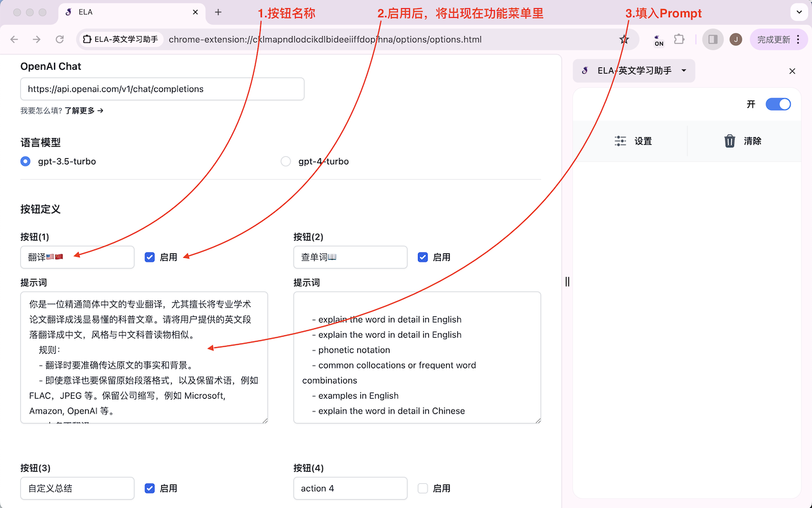812x508 pixels.
Task: Open the Chrome three-dot menu
Action: 799,39
